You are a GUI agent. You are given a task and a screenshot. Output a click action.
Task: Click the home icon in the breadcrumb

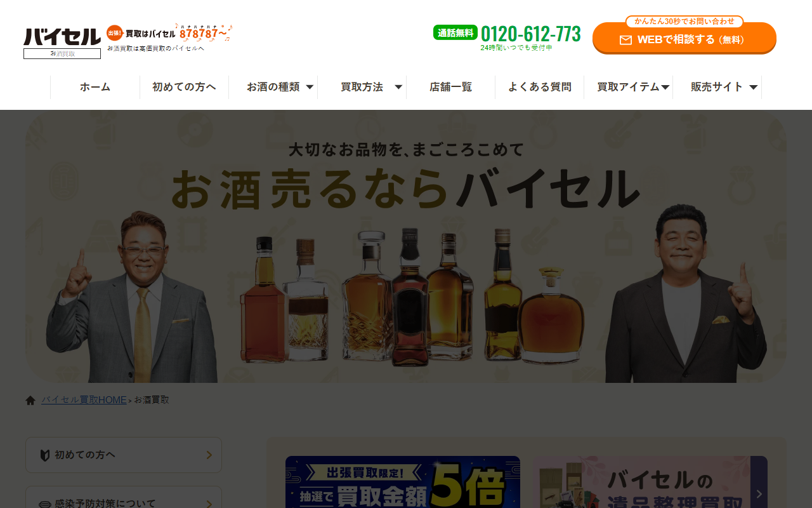click(x=30, y=400)
